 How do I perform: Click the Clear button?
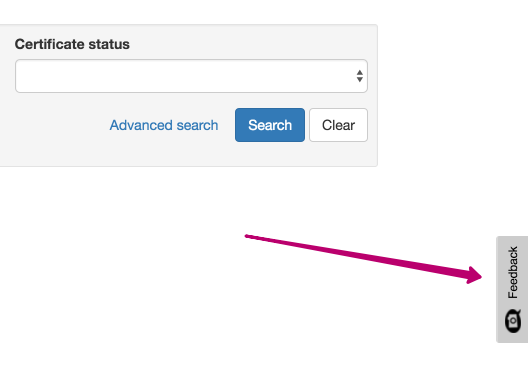click(338, 125)
